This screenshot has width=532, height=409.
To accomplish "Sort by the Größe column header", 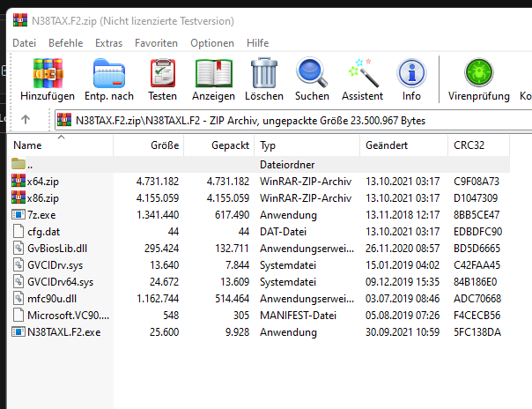I will point(149,145).
